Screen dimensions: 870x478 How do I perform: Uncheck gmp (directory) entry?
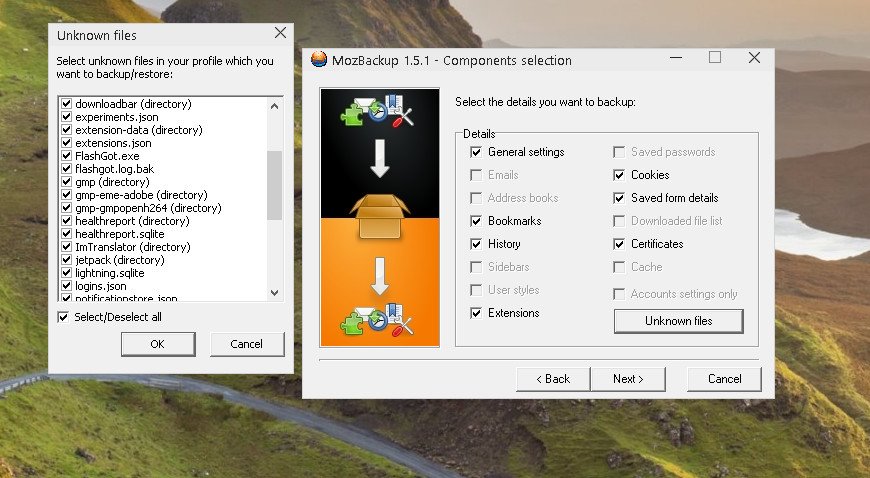point(67,182)
